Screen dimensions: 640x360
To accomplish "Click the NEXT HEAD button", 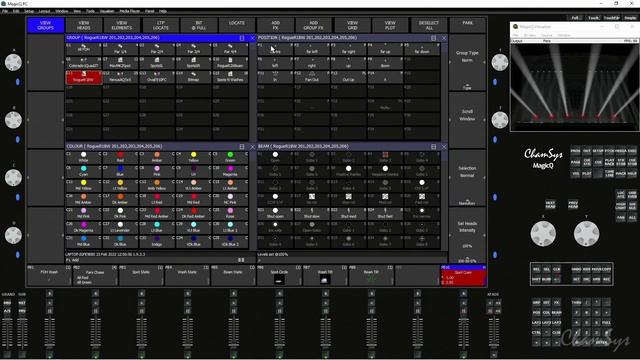I will pos(550,204).
